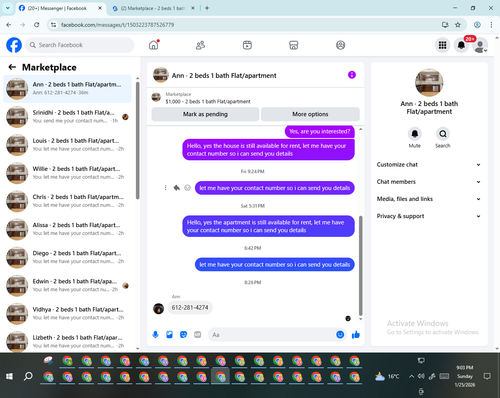The width and height of the screenshot is (500, 398).
Task: Open Lizbeth's conversation in the list
Action: click(67, 341)
